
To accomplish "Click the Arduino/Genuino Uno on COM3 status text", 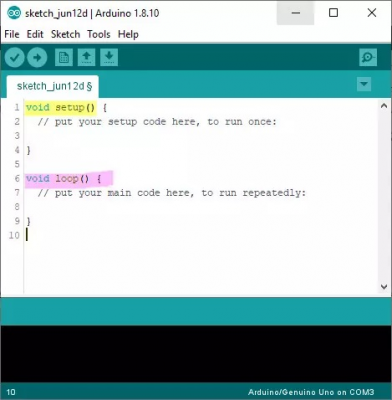I will coord(311,392).
